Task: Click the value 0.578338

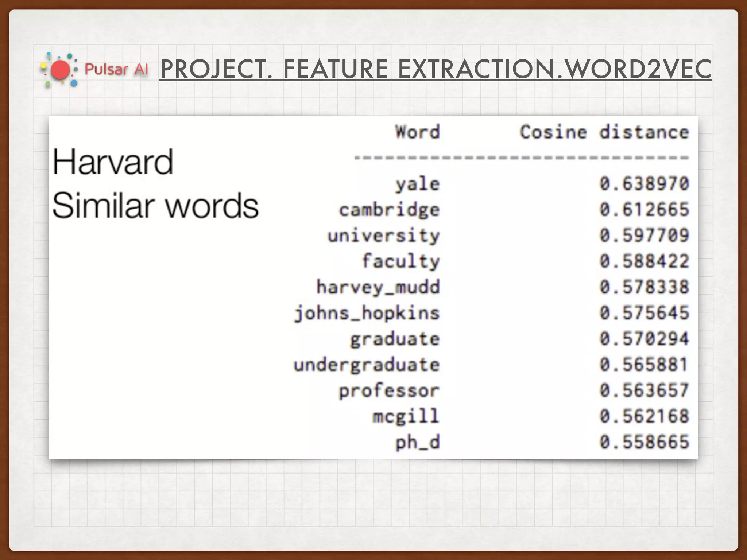Action: [x=644, y=287]
